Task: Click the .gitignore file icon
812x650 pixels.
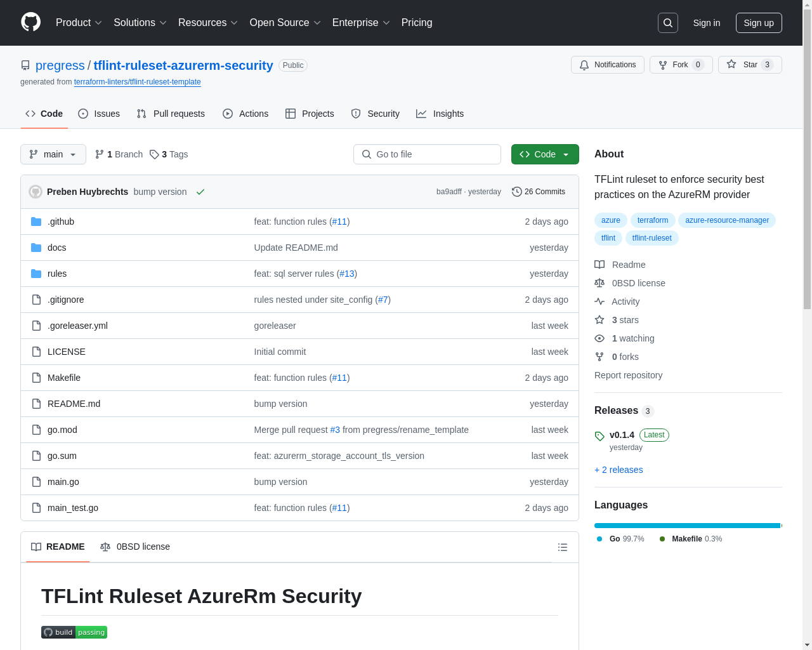Action: [x=36, y=300]
